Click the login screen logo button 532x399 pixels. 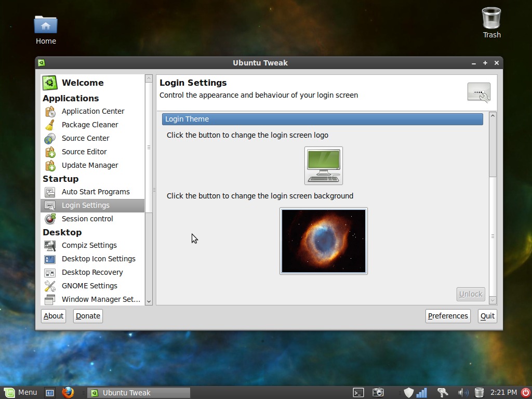pos(324,166)
